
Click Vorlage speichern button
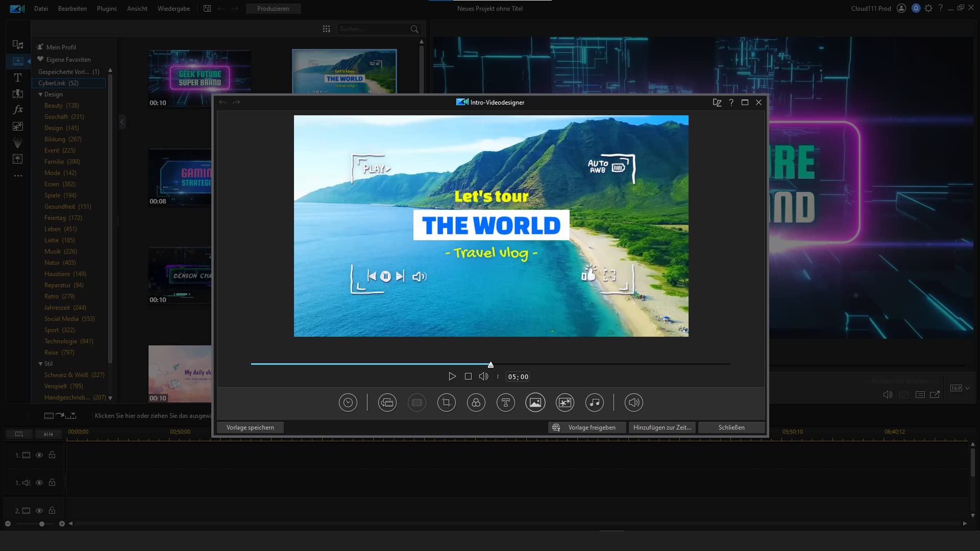(x=250, y=428)
